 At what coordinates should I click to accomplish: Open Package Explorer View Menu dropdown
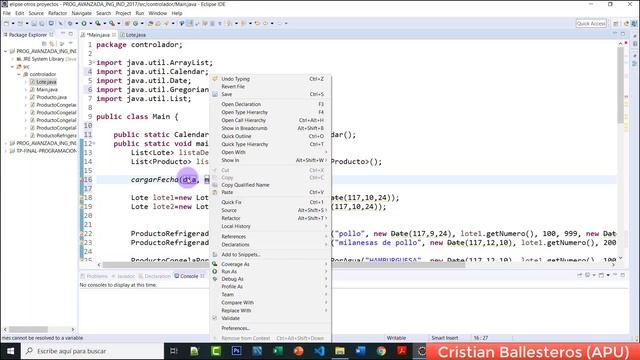(71, 43)
